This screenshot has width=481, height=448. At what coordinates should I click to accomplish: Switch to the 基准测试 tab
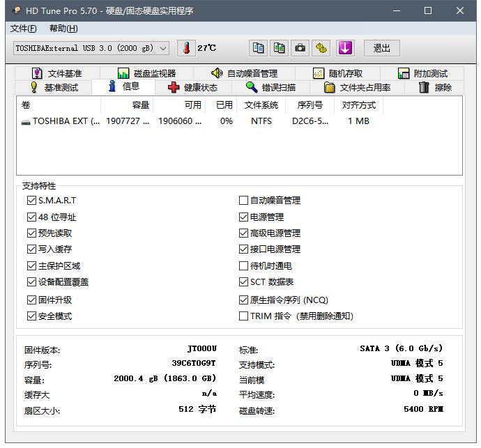click(54, 87)
